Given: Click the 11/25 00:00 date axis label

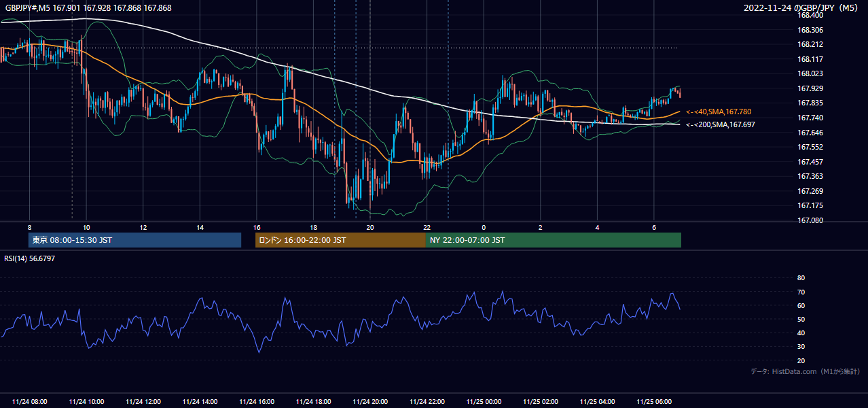Looking at the screenshot, I should (483, 402).
